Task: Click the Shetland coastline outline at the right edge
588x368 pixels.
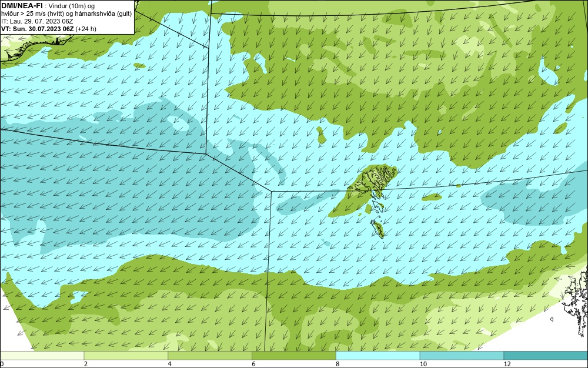Action: 576,302
